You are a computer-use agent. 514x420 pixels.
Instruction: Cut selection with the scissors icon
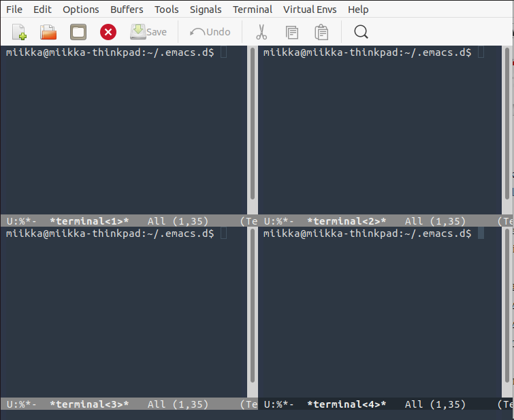[x=261, y=32]
